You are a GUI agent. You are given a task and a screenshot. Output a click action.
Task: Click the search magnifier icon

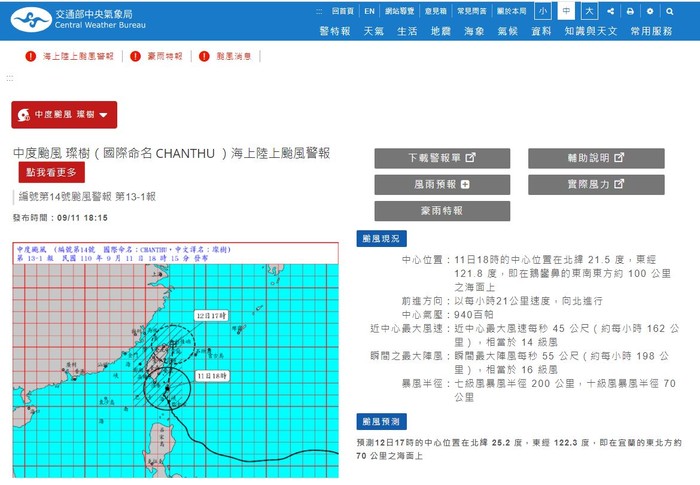pyautogui.click(x=669, y=12)
